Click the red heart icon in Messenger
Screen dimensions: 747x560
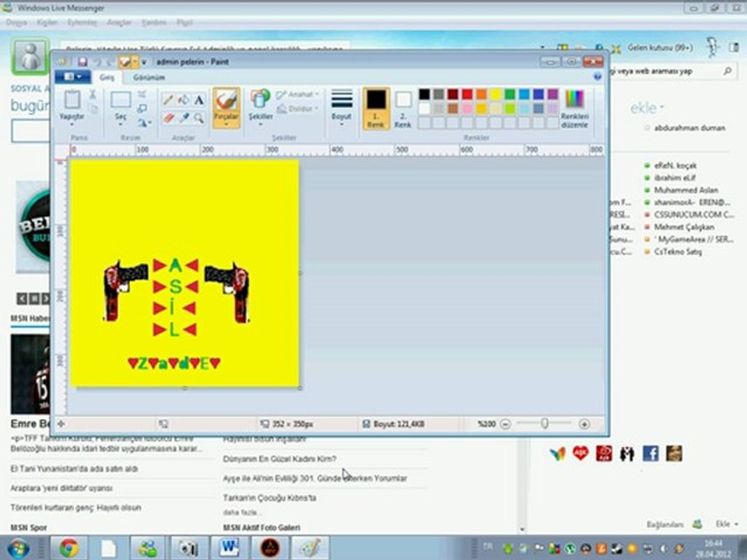(580, 453)
